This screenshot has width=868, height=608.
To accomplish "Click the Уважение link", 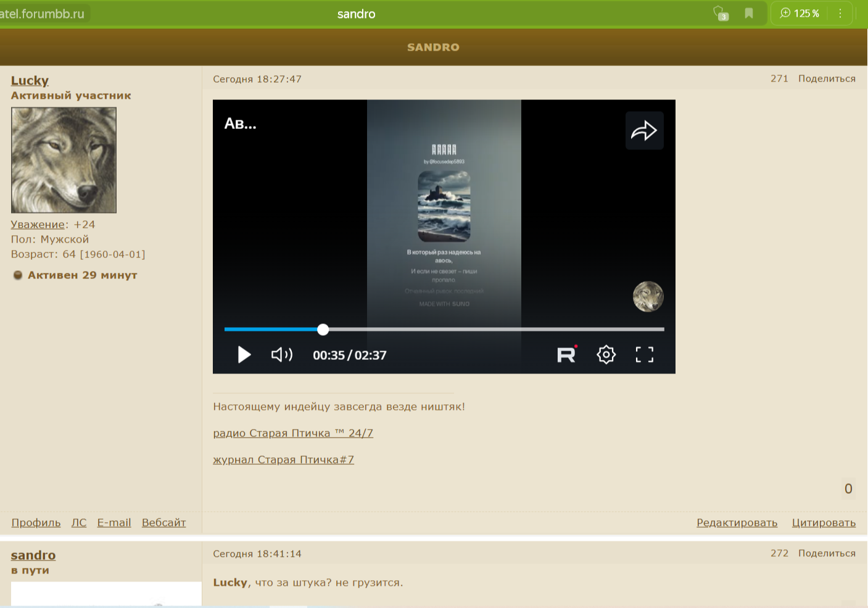I will 38,225.
